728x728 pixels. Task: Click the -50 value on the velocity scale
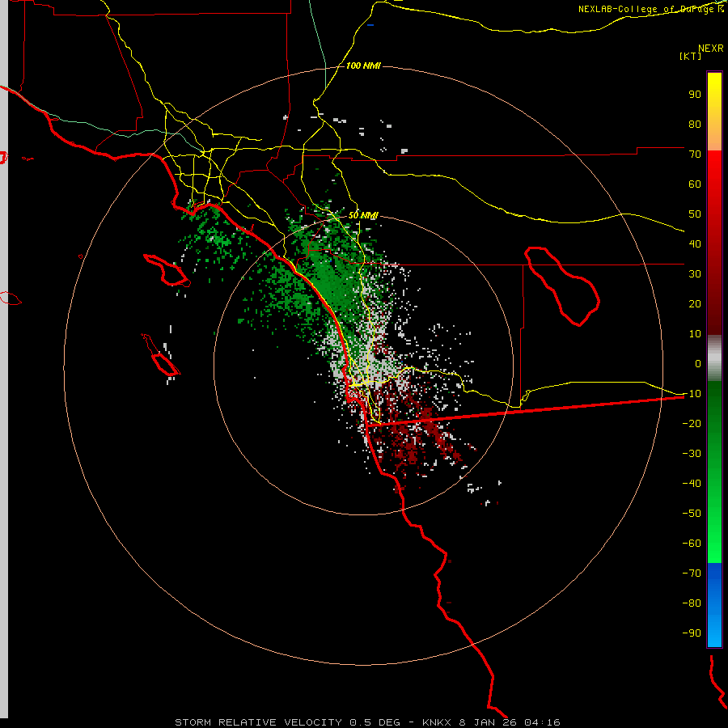coord(692,514)
